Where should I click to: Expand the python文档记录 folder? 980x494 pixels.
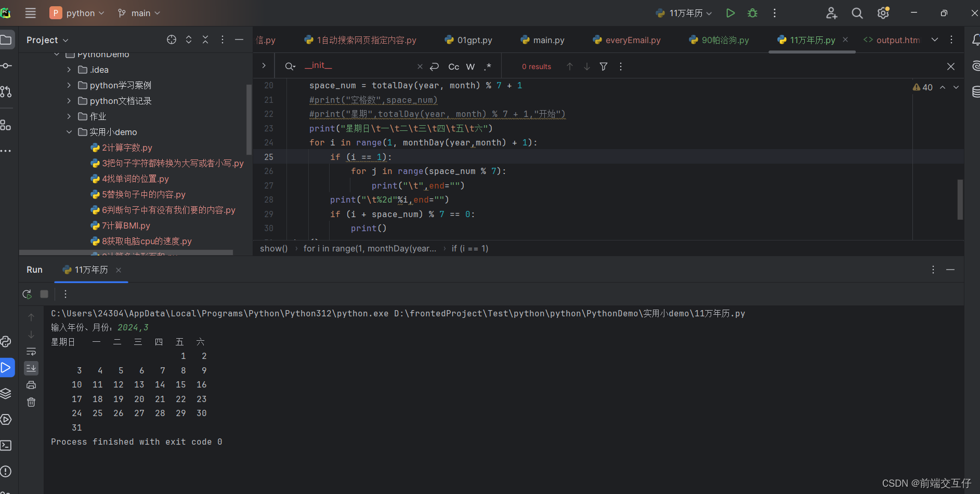69,101
